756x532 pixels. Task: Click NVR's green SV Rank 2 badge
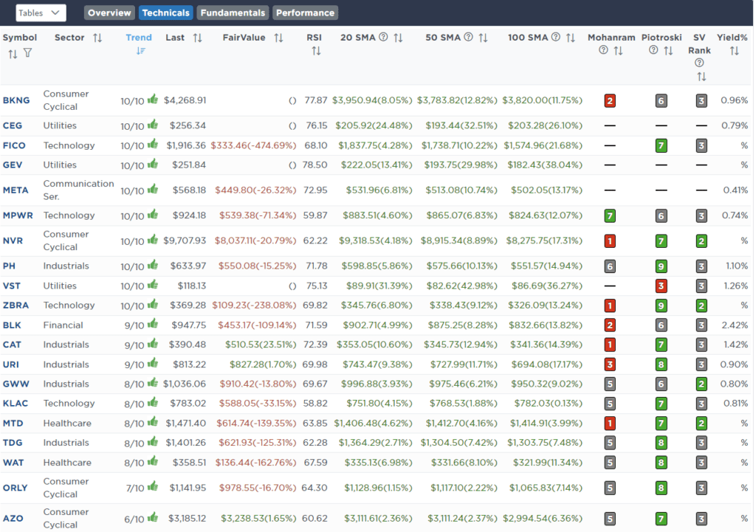click(701, 241)
